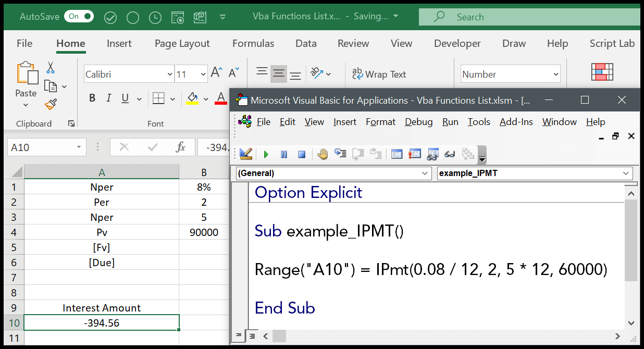644x349 pixels.
Task: Click the Copy icon
Action: click(x=51, y=86)
